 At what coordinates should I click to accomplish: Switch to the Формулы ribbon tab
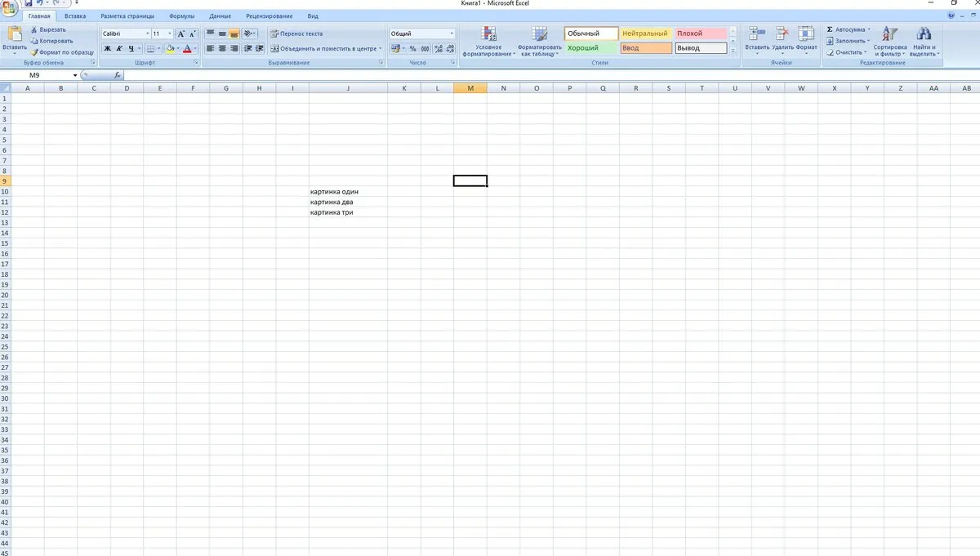tap(181, 16)
